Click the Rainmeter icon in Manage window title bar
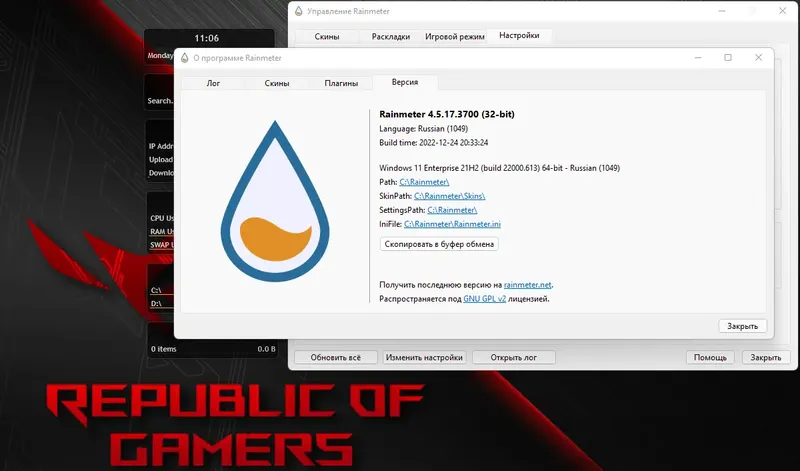Screen dimensions: 800x471 pos(298,11)
